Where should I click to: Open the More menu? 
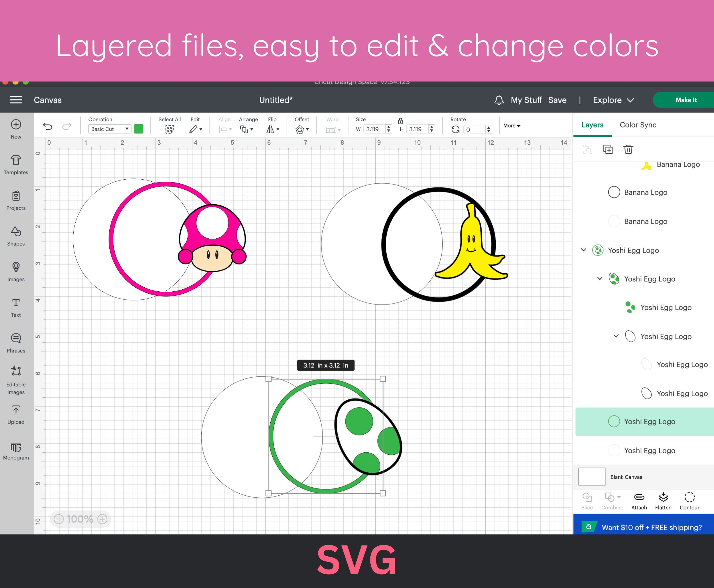[511, 126]
